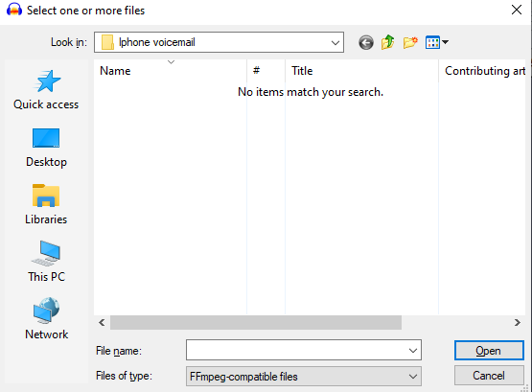Expand the Look in folder dropdown
Viewport: 532px width, 392px height.
pyautogui.click(x=335, y=43)
